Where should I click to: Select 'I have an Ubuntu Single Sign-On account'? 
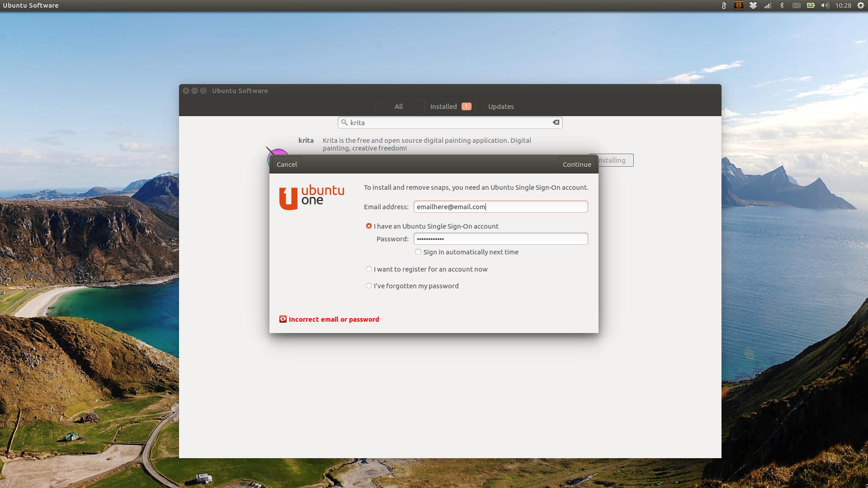click(x=369, y=226)
